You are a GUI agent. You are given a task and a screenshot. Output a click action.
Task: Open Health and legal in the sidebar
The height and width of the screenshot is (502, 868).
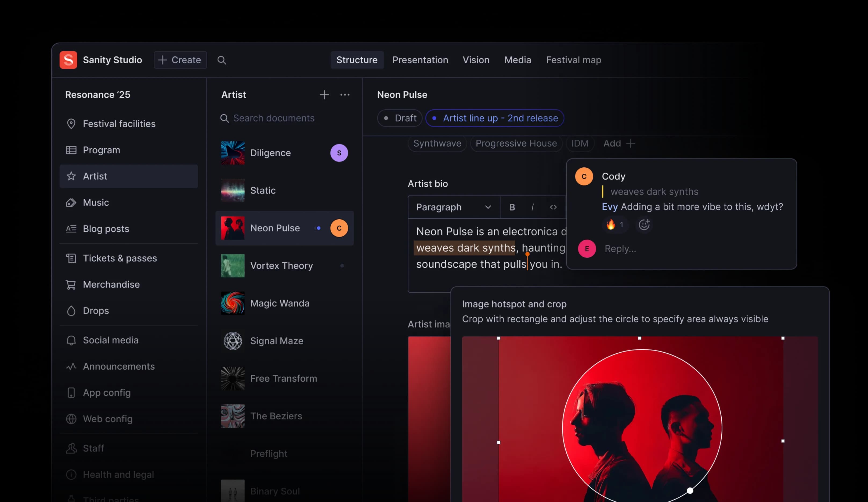click(x=128, y=475)
